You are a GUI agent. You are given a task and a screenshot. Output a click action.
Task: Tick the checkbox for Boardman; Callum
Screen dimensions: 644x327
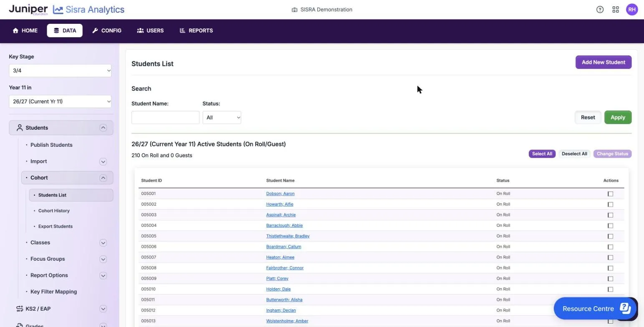pyautogui.click(x=610, y=247)
